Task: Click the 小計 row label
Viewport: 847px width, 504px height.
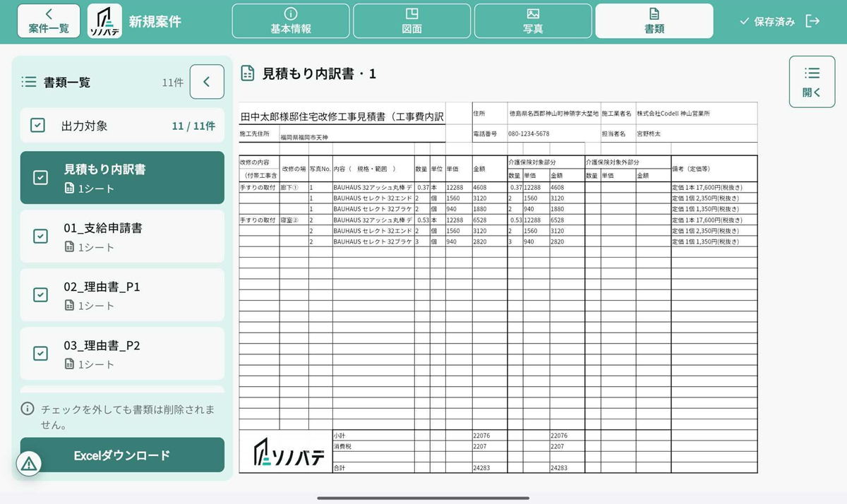Action: tap(340, 436)
